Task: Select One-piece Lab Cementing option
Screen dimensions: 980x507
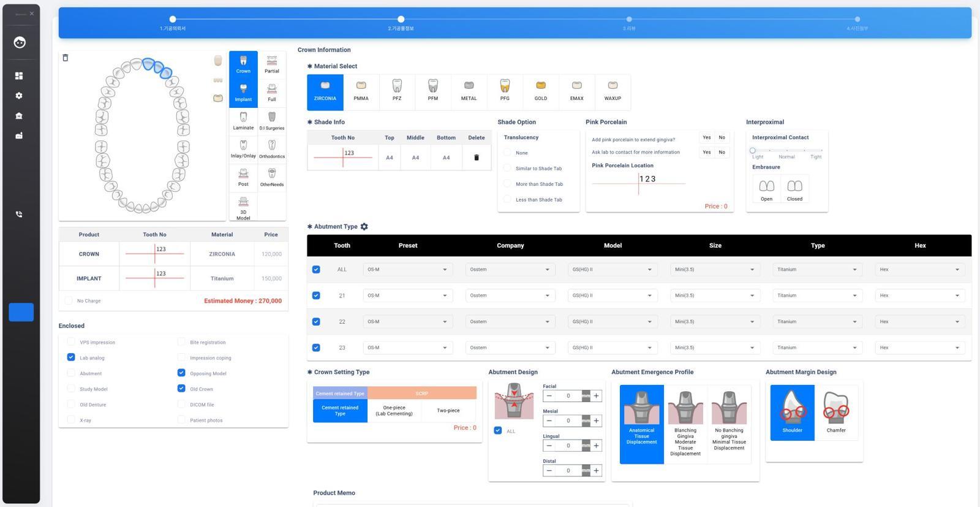Action: pyautogui.click(x=394, y=411)
